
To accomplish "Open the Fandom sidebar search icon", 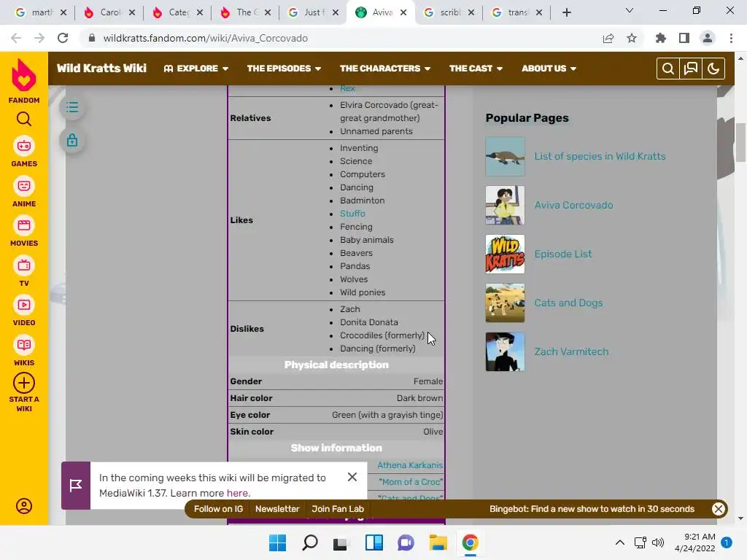I will pos(24,119).
